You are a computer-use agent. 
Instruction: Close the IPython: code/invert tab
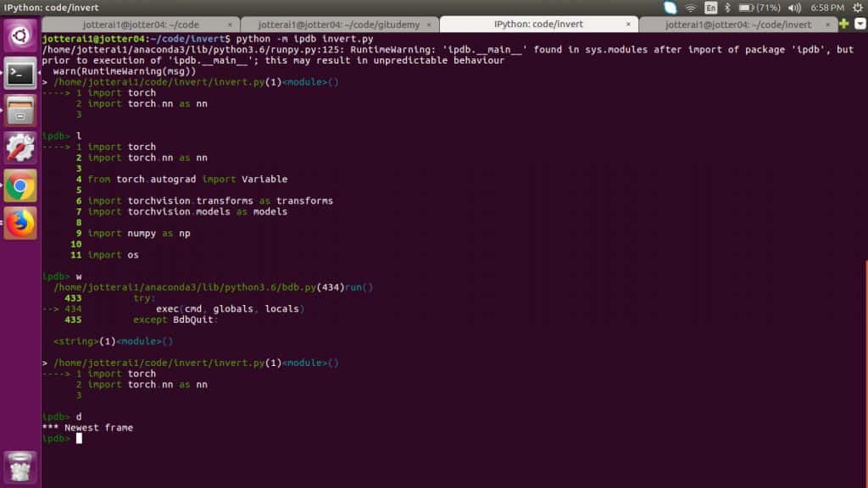point(628,25)
